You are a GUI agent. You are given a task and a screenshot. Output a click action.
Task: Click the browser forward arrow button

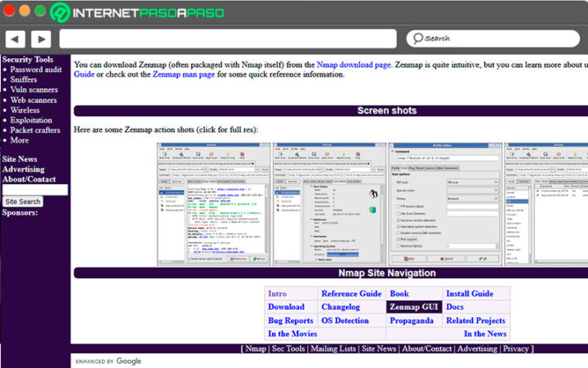coord(40,38)
